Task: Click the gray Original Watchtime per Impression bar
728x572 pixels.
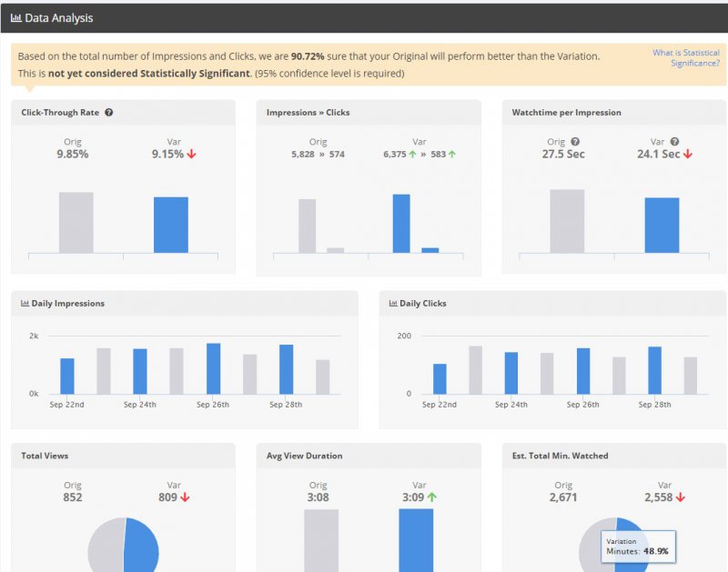Action: pos(567,221)
